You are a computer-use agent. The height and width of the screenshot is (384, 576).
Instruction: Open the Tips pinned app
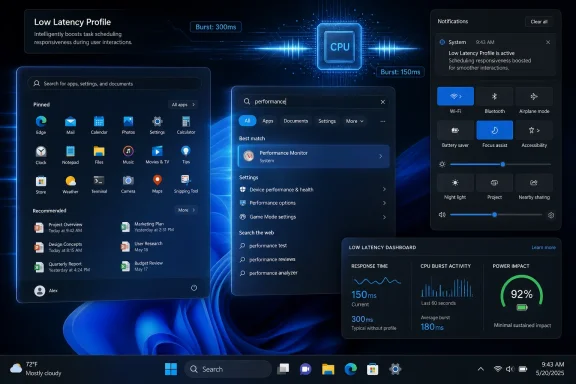click(x=186, y=154)
